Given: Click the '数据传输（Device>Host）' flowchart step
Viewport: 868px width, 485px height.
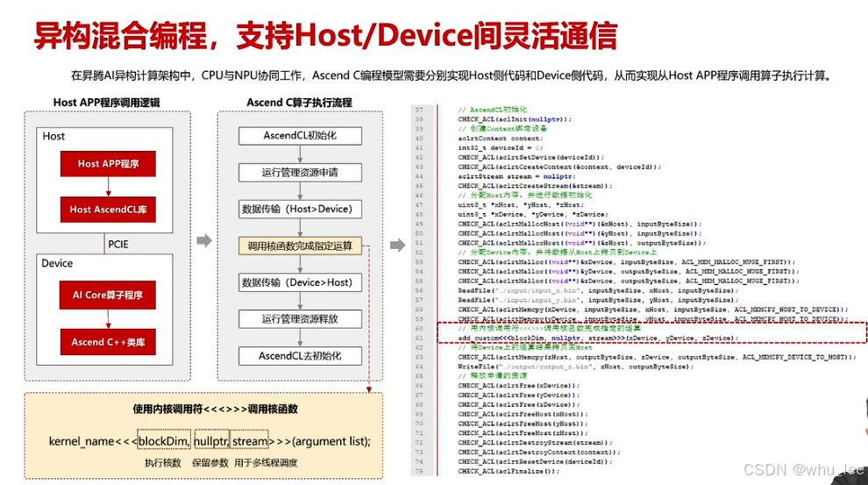Looking at the screenshot, I should [x=300, y=282].
